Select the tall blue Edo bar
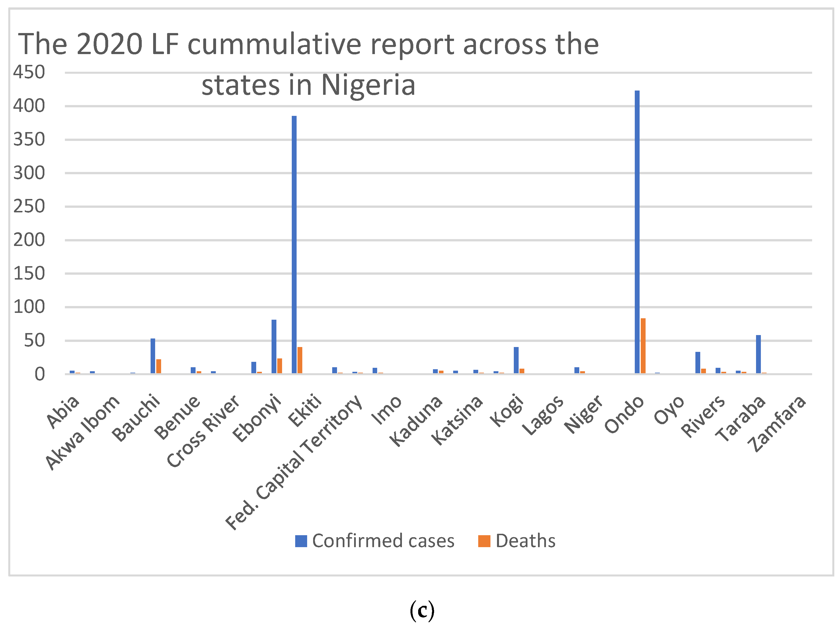Image resolution: width=840 pixels, height=626 pixels. (x=294, y=245)
